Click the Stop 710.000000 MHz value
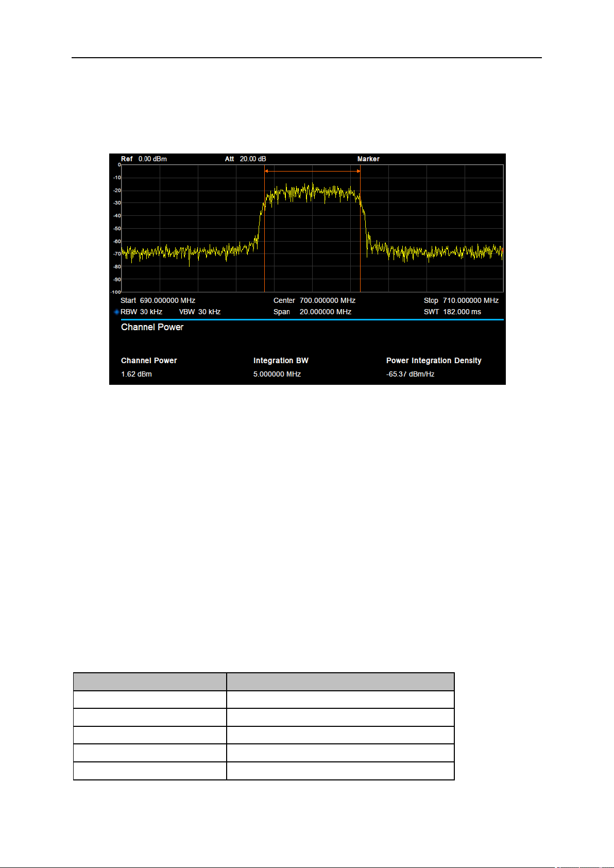Image resolution: width=614 pixels, height=868 pixels. 461,300
